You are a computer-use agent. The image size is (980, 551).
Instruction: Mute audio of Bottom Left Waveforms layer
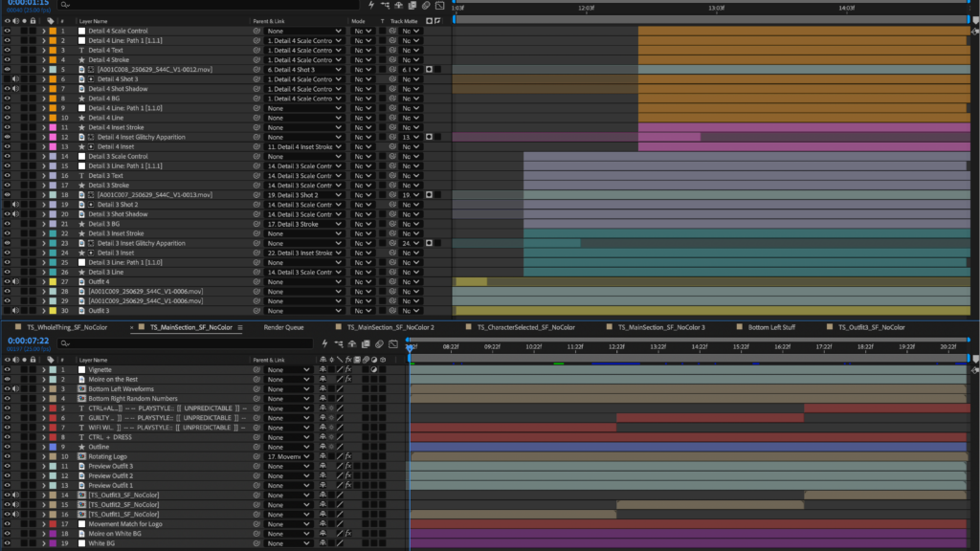pos(15,389)
